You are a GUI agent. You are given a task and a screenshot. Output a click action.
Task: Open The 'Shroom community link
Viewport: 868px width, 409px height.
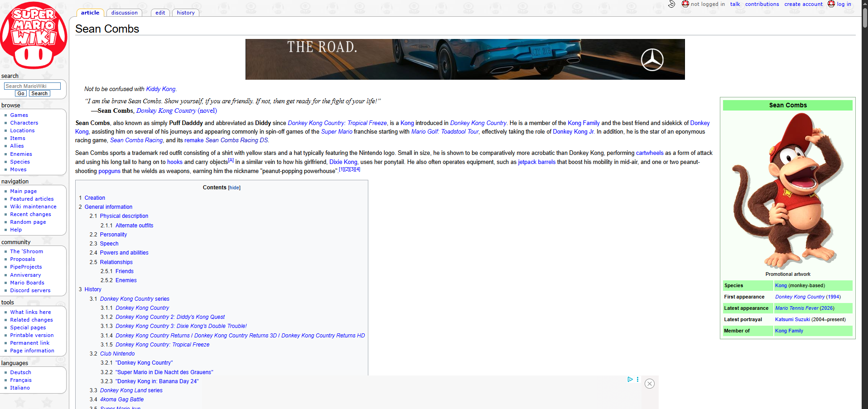click(27, 251)
